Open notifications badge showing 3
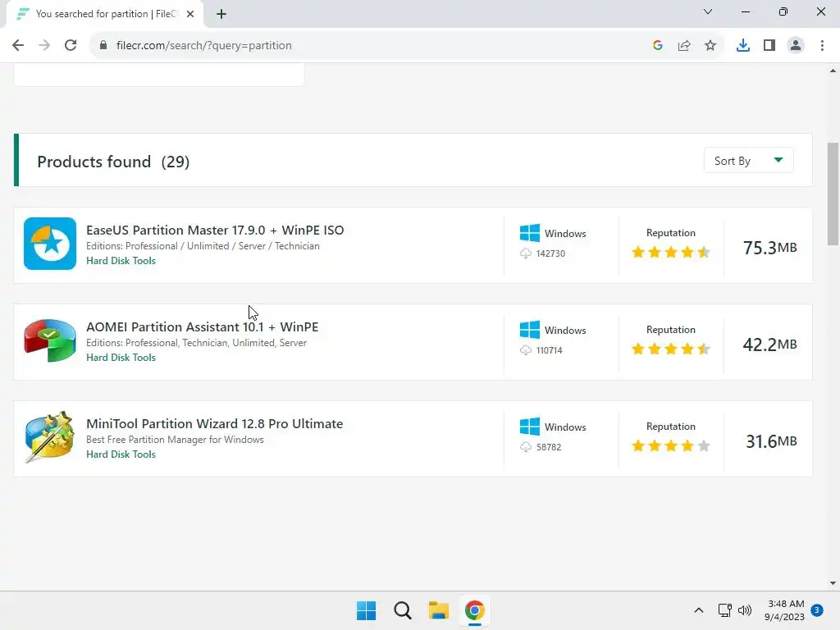 coord(817,610)
